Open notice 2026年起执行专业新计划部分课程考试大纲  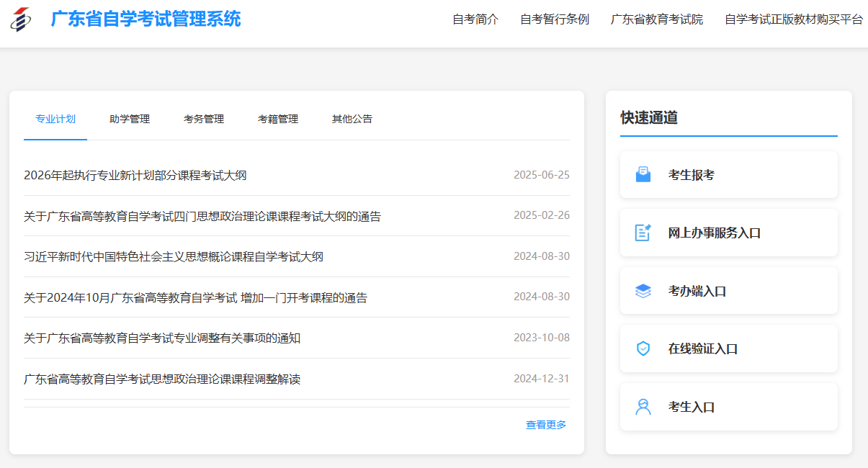pyautogui.click(x=135, y=175)
